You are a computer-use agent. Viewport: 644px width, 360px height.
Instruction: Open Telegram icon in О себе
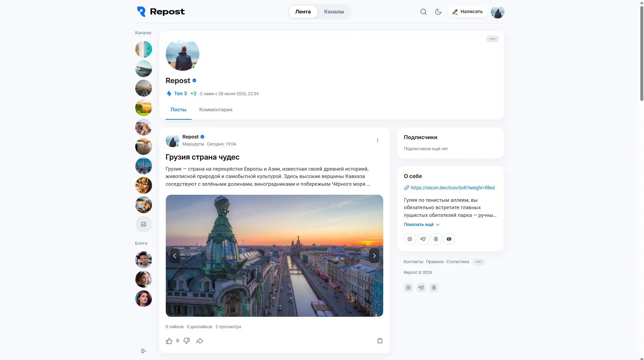pyautogui.click(x=423, y=239)
